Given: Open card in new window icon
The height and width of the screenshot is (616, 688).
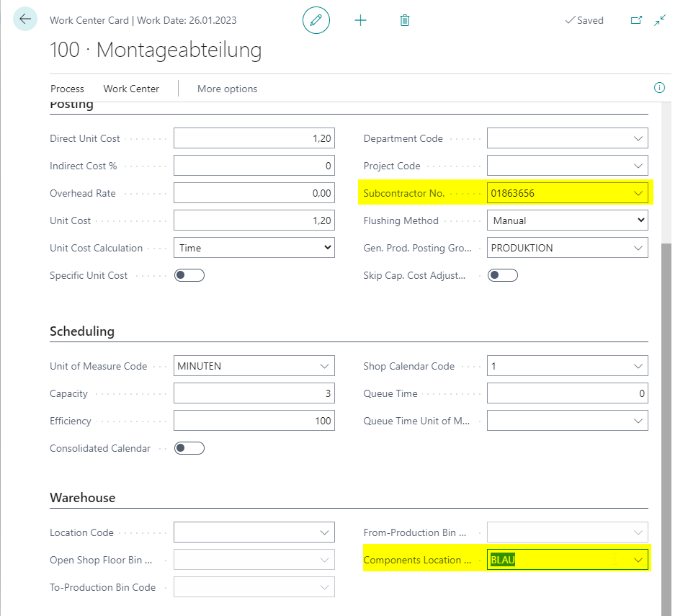Looking at the screenshot, I should [x=636, y=20].
